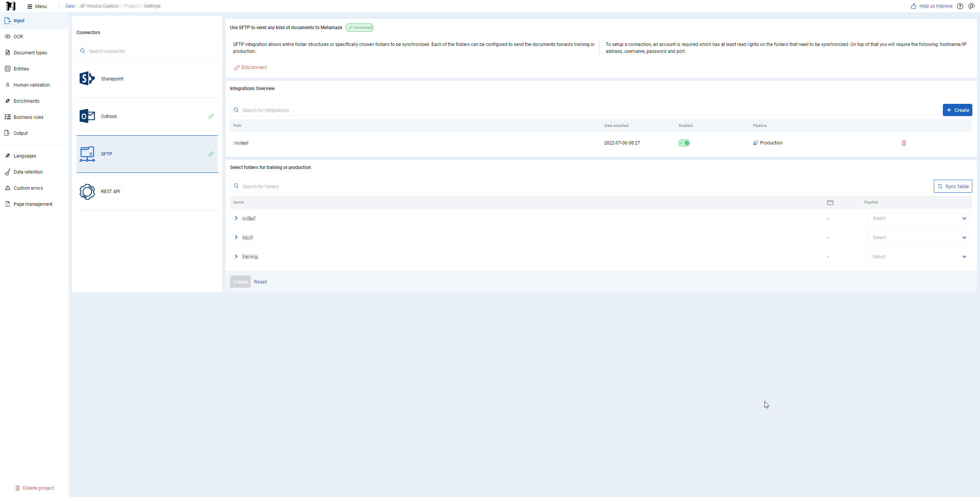The height and width of the screenshot is (497, 980).
Task: Expand the first folder row
Action: click(236, 218)
